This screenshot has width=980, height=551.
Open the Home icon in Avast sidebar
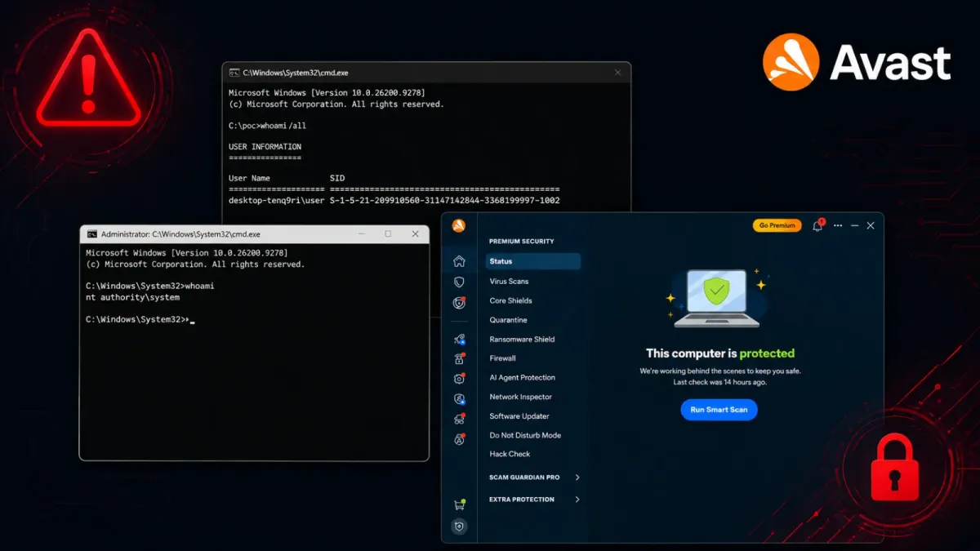tap(459, 261)
